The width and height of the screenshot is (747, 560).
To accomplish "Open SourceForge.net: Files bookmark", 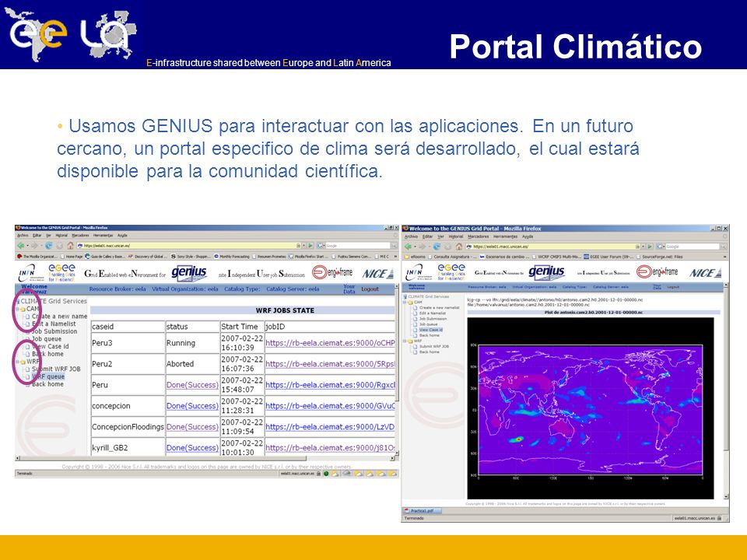I will point(658,257).
